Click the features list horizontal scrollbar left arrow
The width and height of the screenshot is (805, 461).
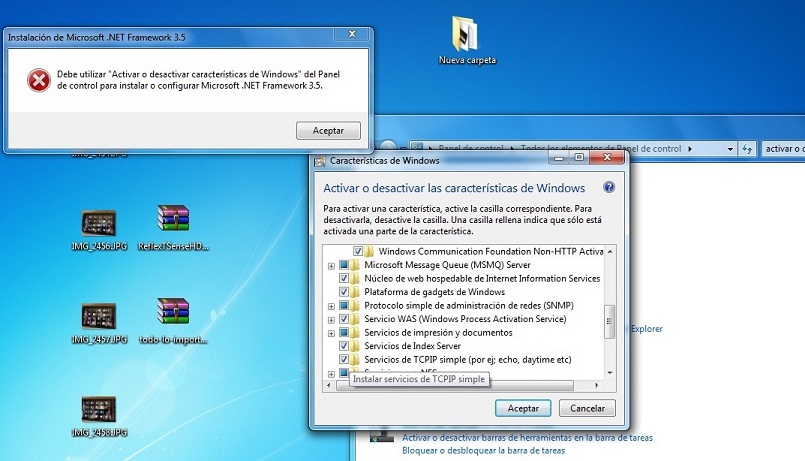tap(329, 386)
